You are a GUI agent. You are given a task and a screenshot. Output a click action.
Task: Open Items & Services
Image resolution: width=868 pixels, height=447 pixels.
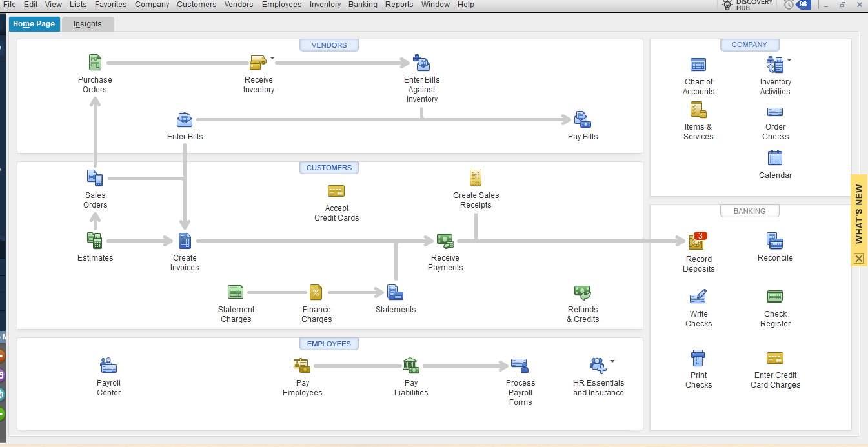click(698, 110)
